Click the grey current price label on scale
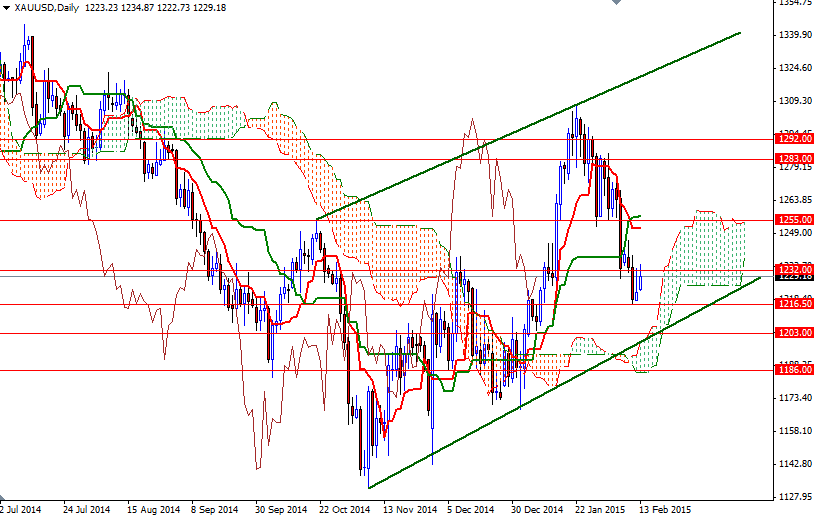 click(794, 277)
